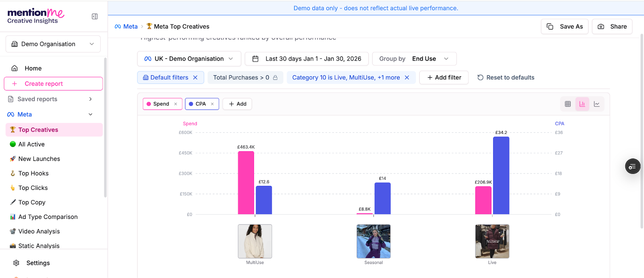Switch to line chart view icon

[x=597, y=104]
